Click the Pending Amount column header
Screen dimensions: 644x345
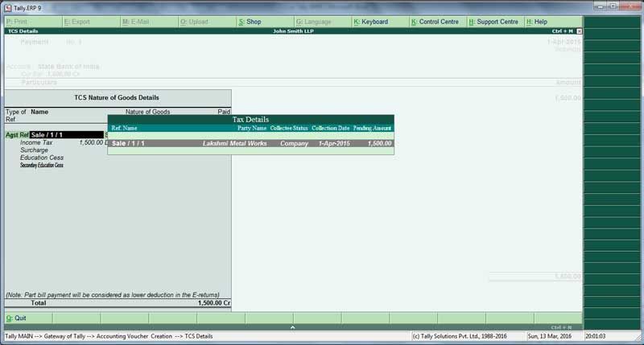[372, 128]
